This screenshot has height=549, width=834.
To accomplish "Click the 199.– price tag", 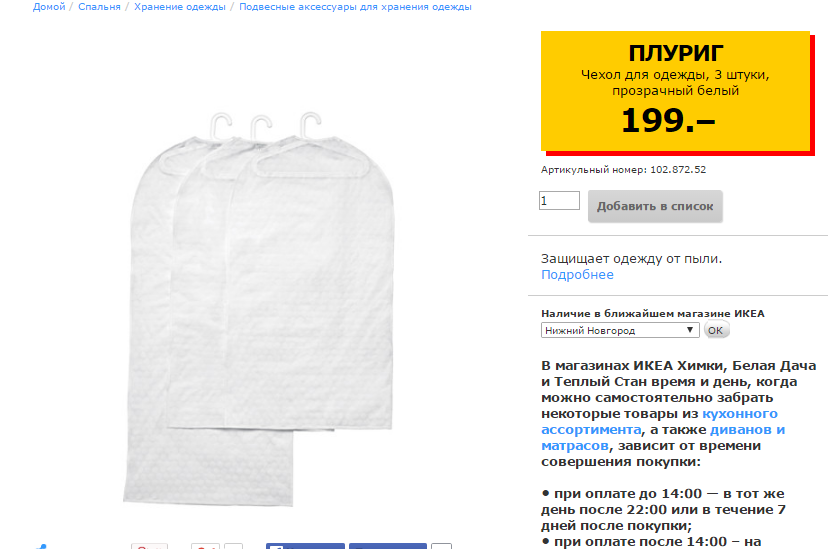I will pyautogui.click(x=668, y=120).
